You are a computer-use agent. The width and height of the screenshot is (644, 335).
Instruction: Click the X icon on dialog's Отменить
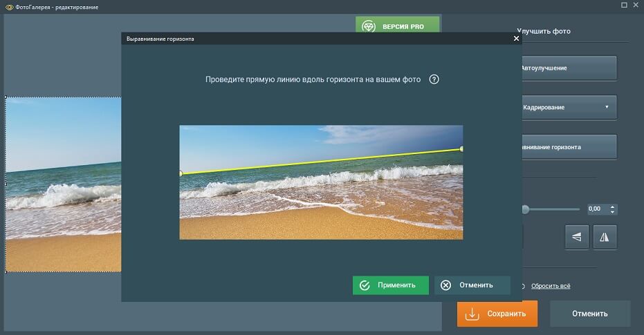tap(446, 285)
